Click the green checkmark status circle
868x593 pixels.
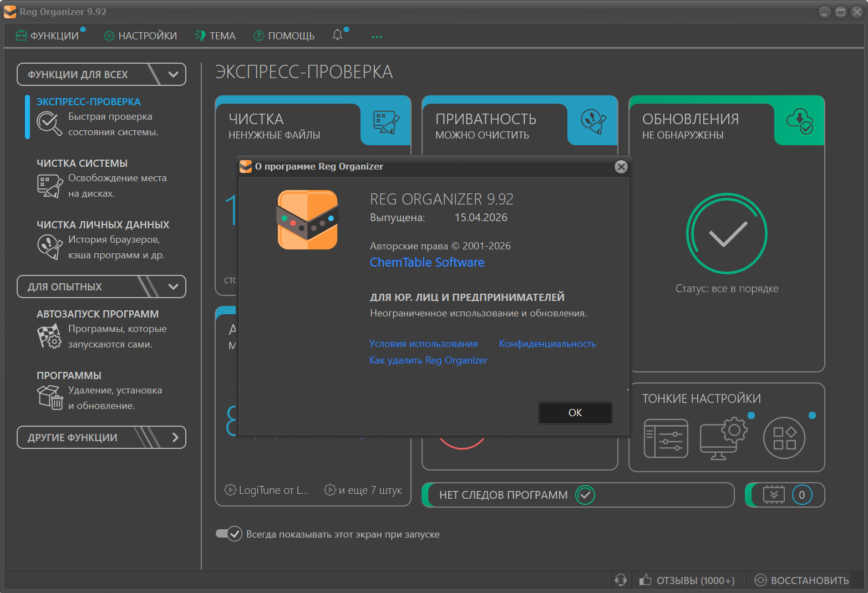click(727, 233)
